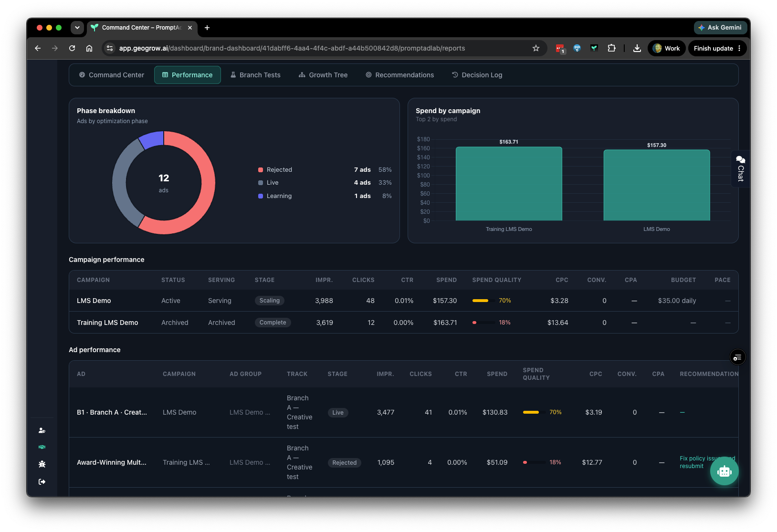777x532 pixels.
Task: Switch to Command Center tab
Action: coord(112,75)
